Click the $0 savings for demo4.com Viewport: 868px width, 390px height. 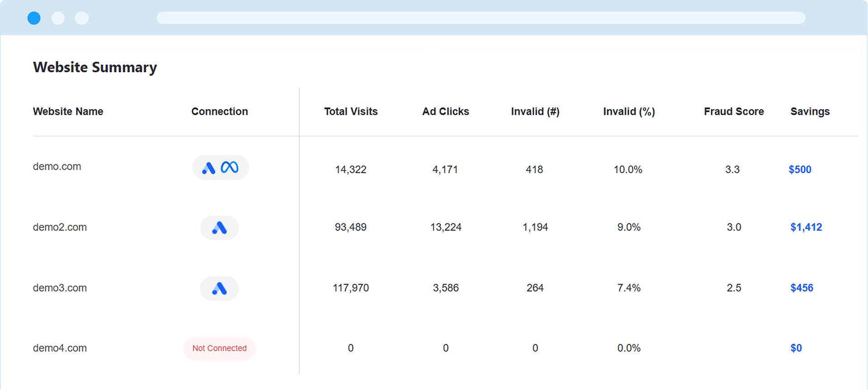tap(796, 348)
